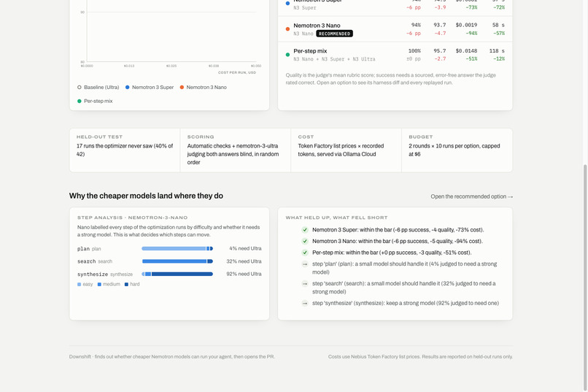
Task: Click the '118 s' latency value
Action: (497, 50)
